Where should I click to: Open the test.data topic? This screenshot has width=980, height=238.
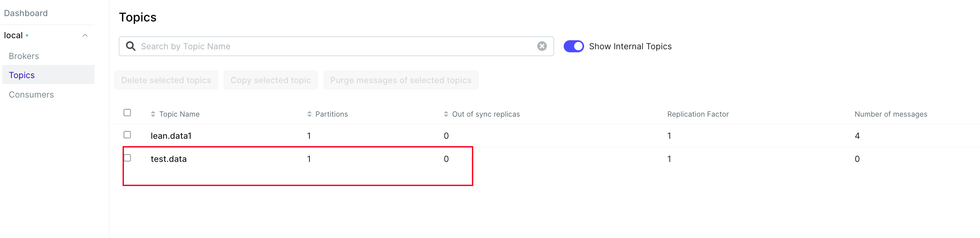(168, 159)
